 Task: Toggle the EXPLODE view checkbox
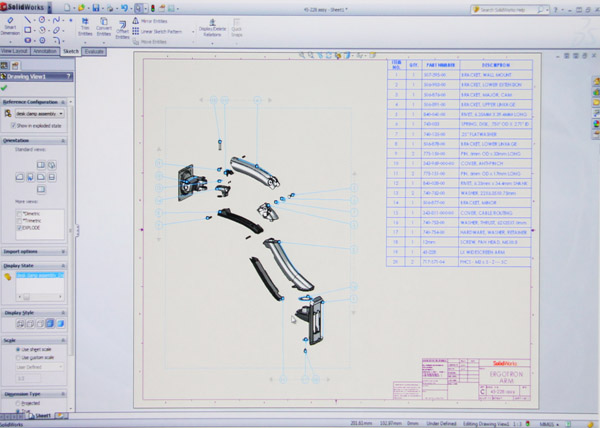[20, 227]
